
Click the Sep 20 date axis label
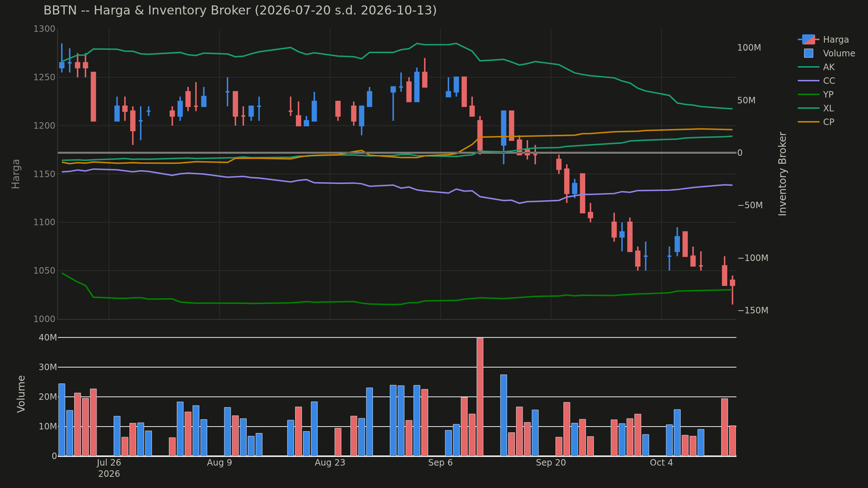pyautogui.click(x=551, y=463)
